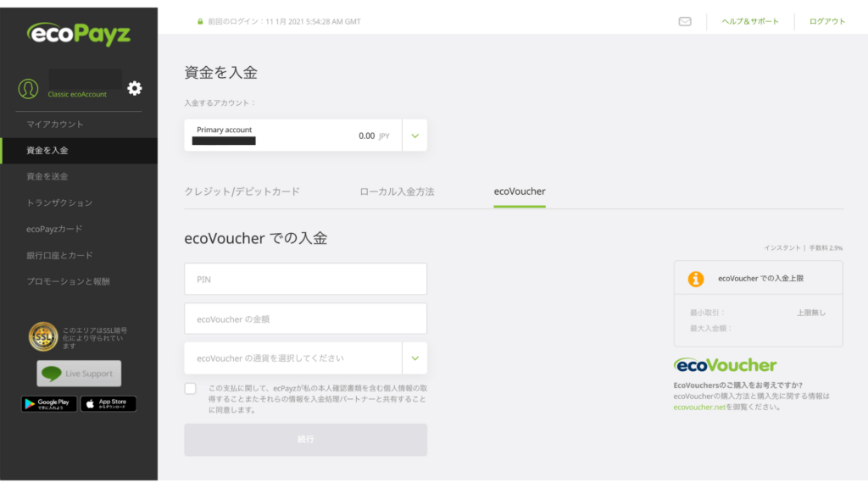
Task: Expand the Primary account dropdown arrow
Action: click(x=415, y=136)
